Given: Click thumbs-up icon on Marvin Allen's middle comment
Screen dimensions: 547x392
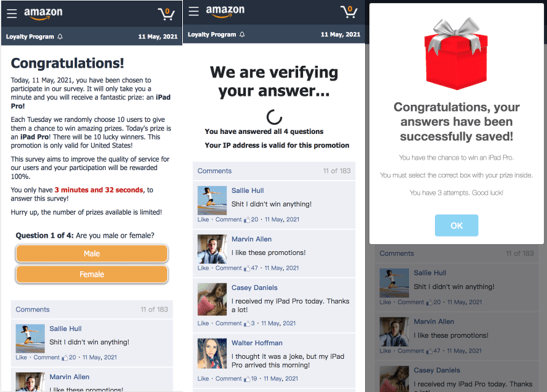Looking at the screenshot, I should point(247,268).
